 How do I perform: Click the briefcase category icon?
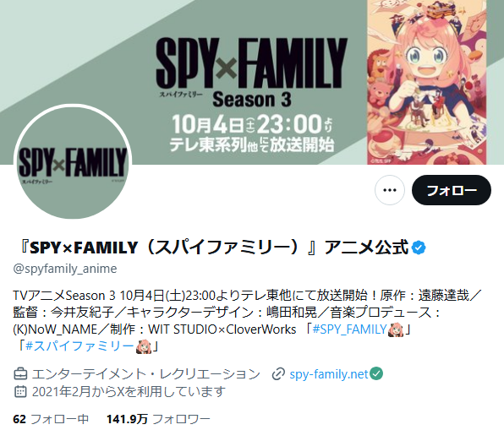pyautogui.click(x=20, y=374)
